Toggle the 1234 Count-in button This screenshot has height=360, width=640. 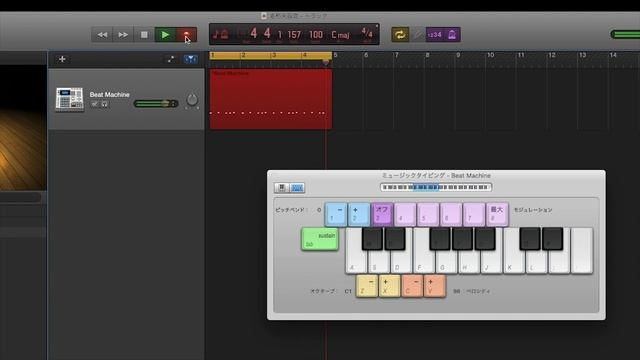click(434, 35)
